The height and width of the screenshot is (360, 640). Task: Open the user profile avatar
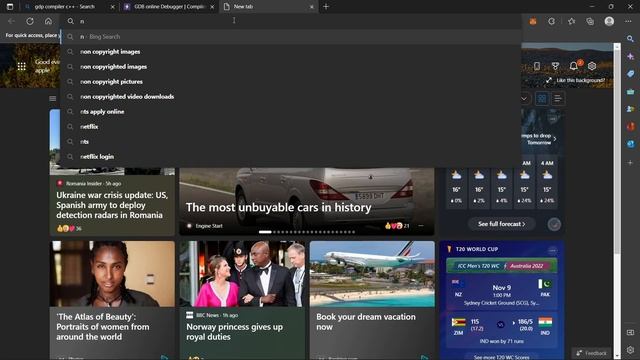tap(609, 21)
